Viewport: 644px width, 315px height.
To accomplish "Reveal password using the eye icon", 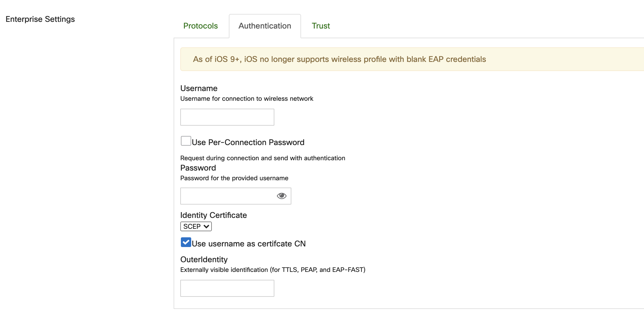I will pos(281,196).
